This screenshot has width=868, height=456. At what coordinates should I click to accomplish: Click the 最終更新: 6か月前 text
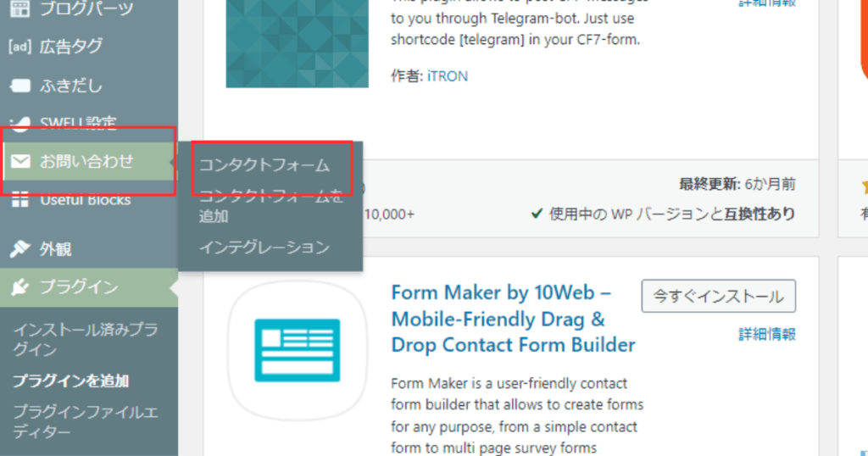pos(737,184)
